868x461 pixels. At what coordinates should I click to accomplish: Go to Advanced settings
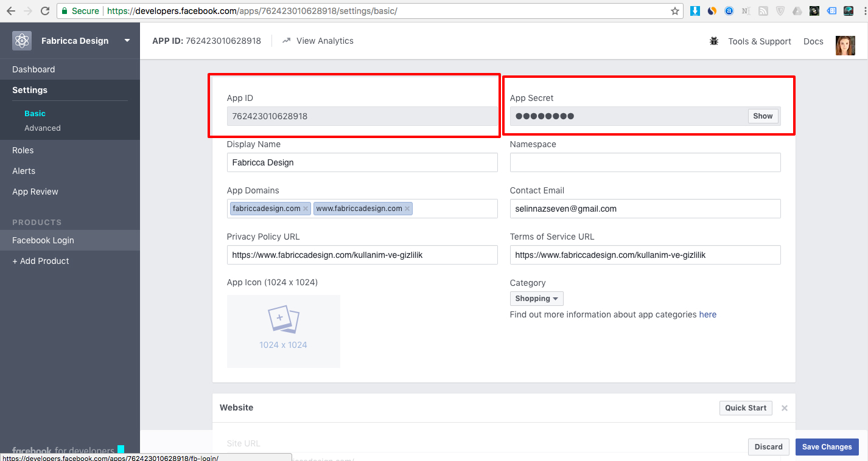43,128
